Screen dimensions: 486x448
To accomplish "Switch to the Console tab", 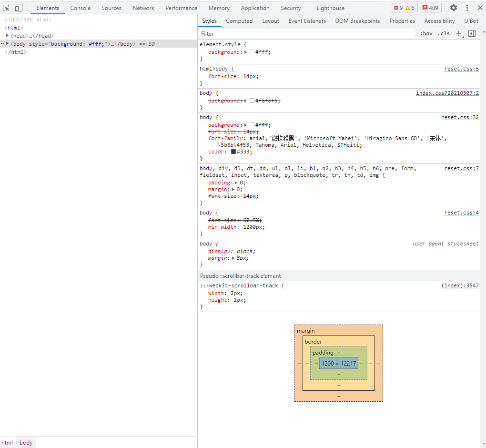I will click(80, 8).
